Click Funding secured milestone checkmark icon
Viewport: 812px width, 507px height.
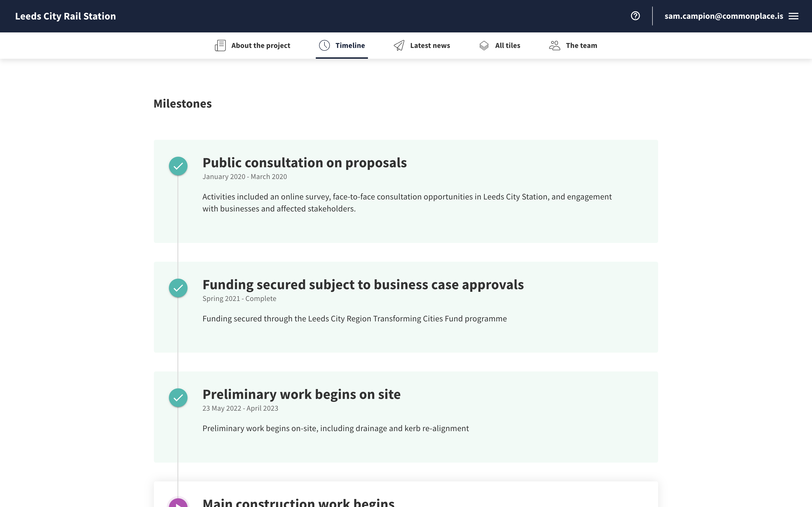coord(178,288)
